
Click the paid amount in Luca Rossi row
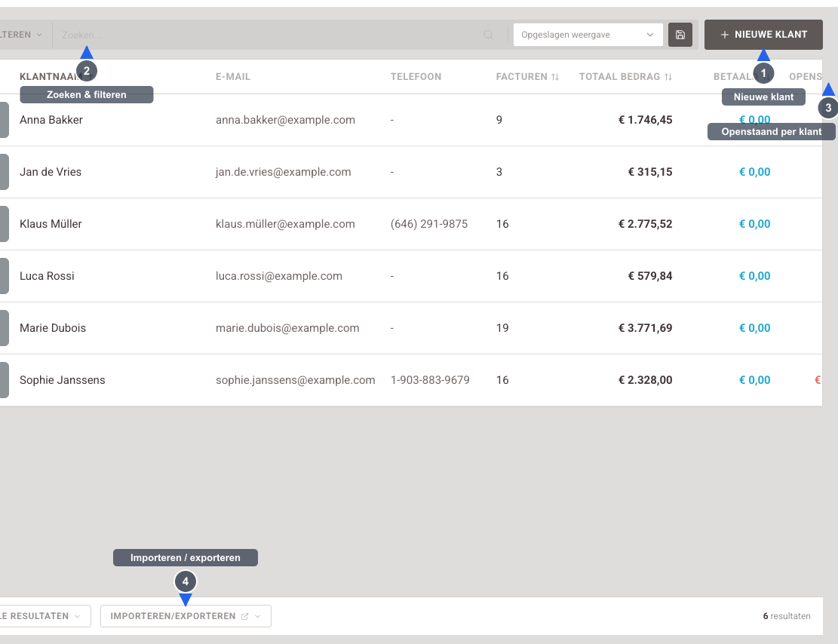[x=754, y=276]
